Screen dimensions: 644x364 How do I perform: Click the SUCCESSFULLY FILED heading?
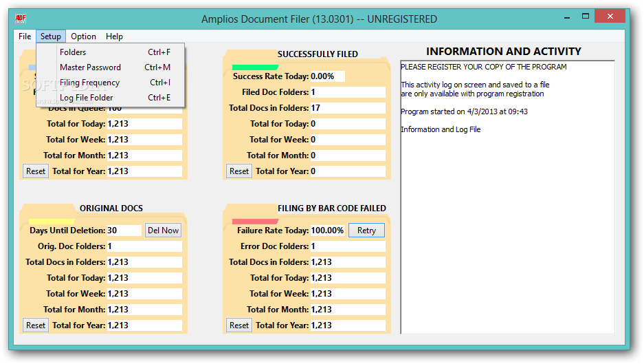pyautogui.click(x=318, y=54)
